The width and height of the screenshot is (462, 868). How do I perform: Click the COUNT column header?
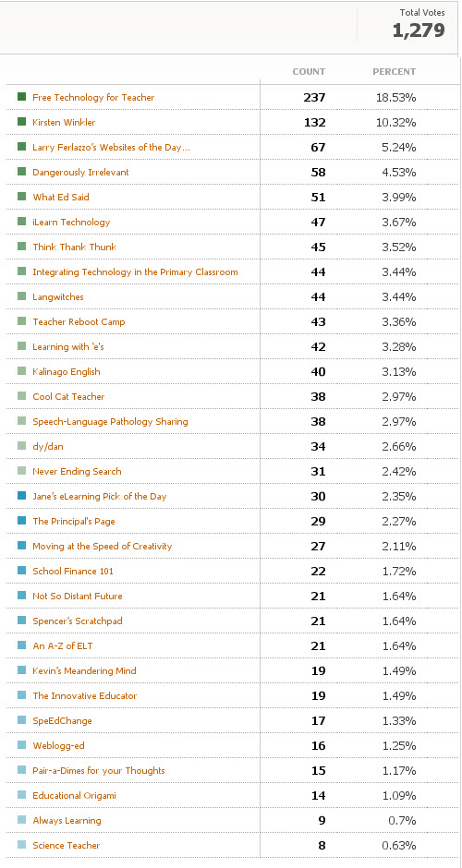point(309,72)
